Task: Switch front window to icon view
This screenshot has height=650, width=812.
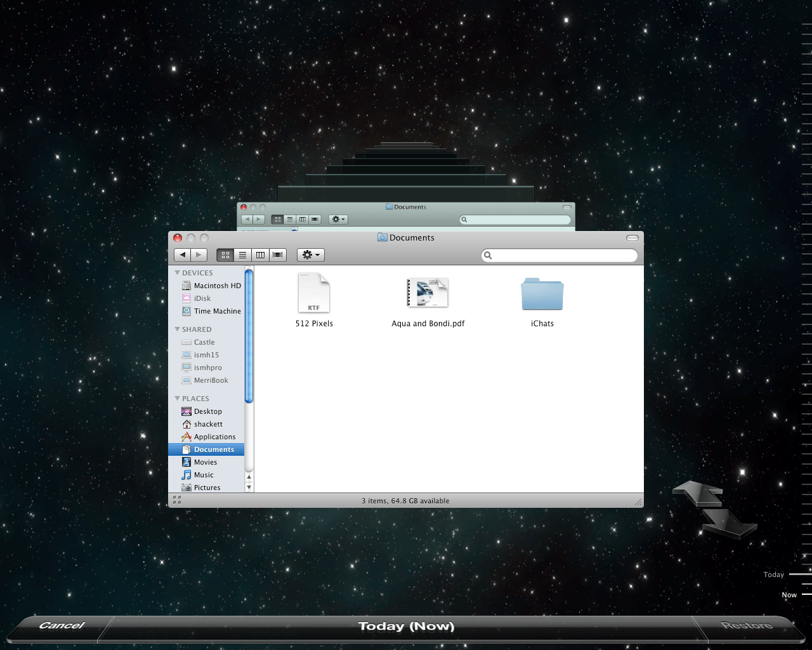Action: pos(225,255)
